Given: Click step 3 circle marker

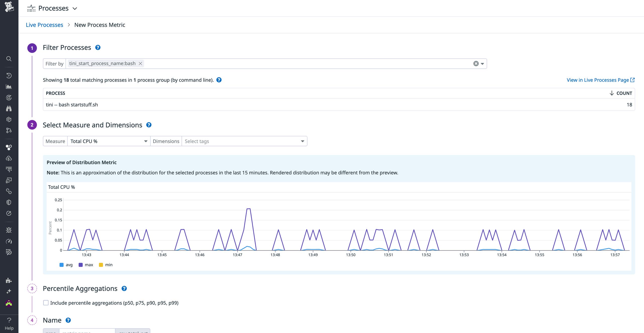Looking at the screenshot, I should [x=32, y=289].
